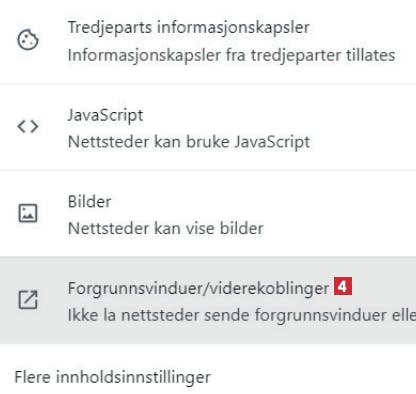
Task: Click 'Informasjonskapsler fra tredjeparter tillates' description
Action: pos(231,55)
